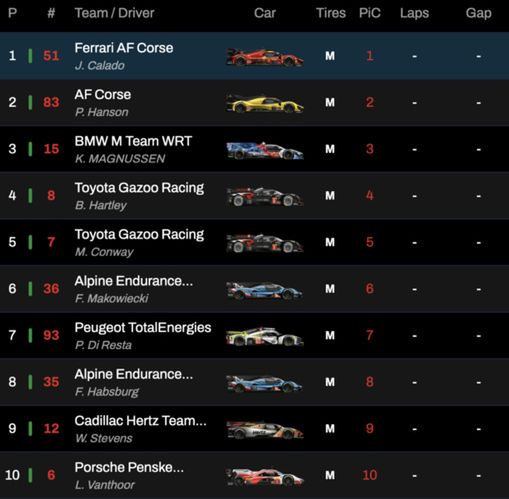Viewport: 509px width, 499px height.
Task: Select the Alpine #36 car image
Action: coord(265,290)
